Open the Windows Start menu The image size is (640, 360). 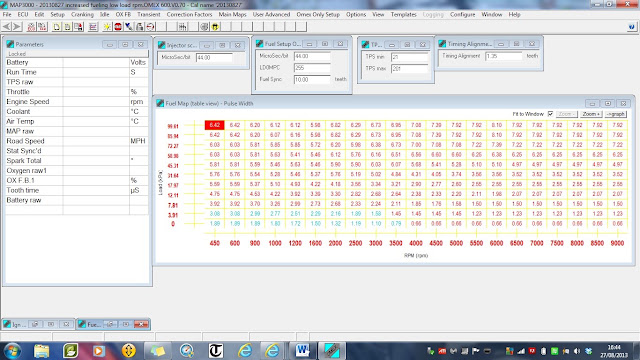point(12,351)
